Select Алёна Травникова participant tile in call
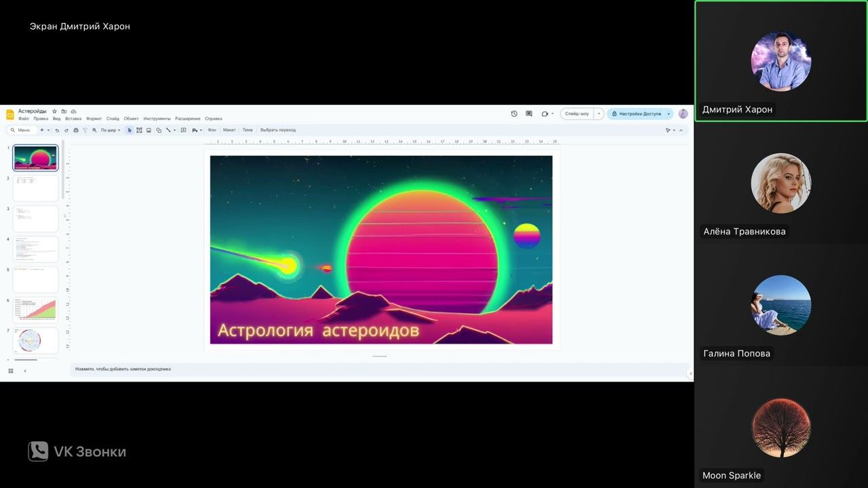868x488 pixels. [x=781, y=183]
